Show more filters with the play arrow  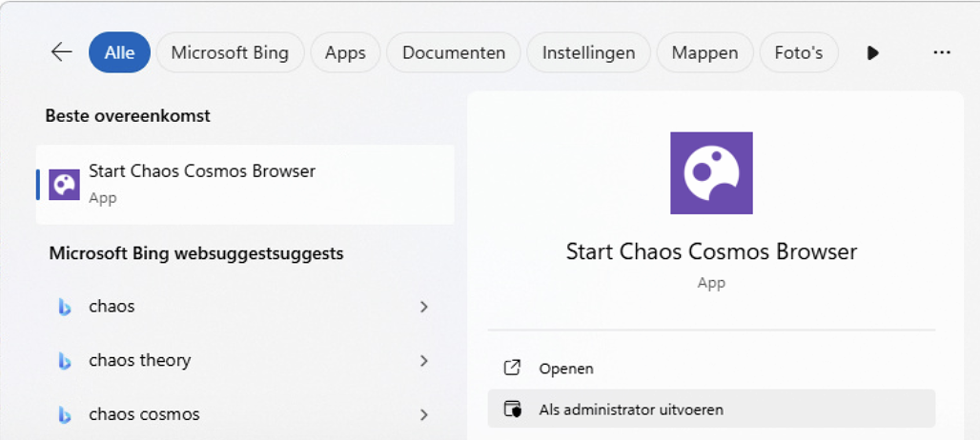tap(873, 53)
